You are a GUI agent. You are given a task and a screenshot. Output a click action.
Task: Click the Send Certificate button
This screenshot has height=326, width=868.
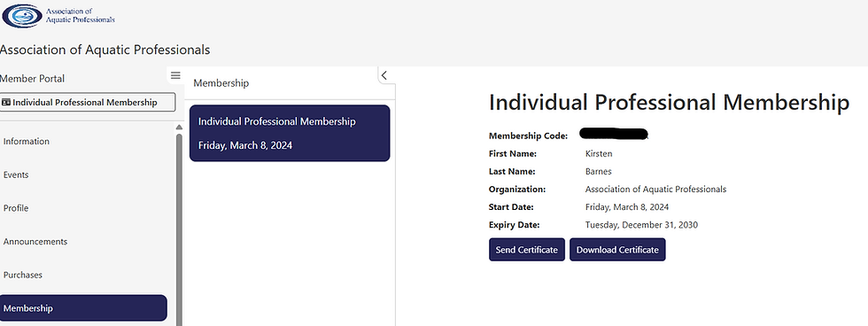click(x=526, y=250)
